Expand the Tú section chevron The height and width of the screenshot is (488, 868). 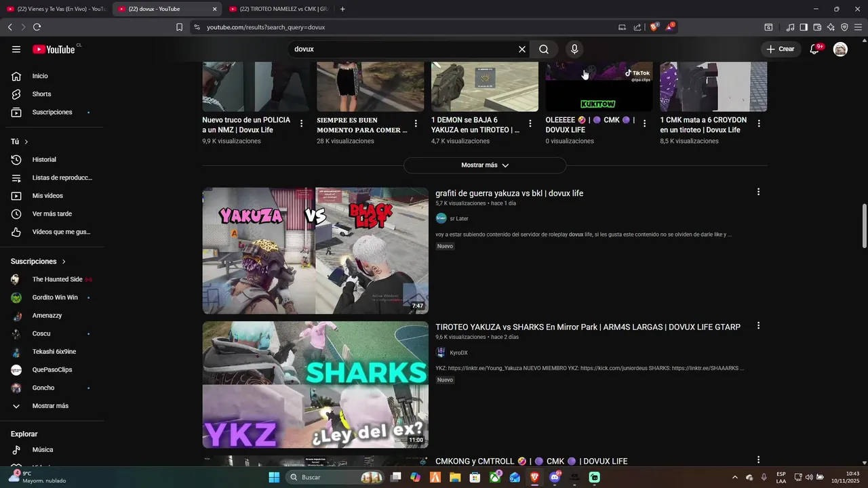click(x=26, y=142)
